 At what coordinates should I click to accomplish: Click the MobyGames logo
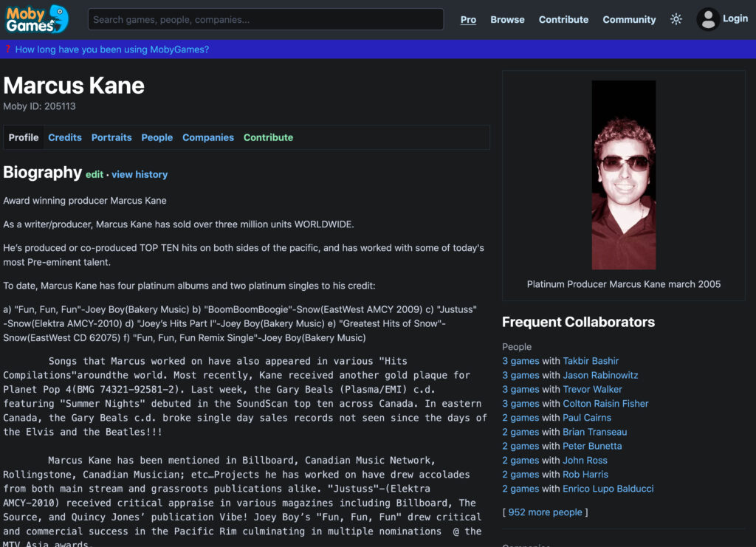point(37,19)
